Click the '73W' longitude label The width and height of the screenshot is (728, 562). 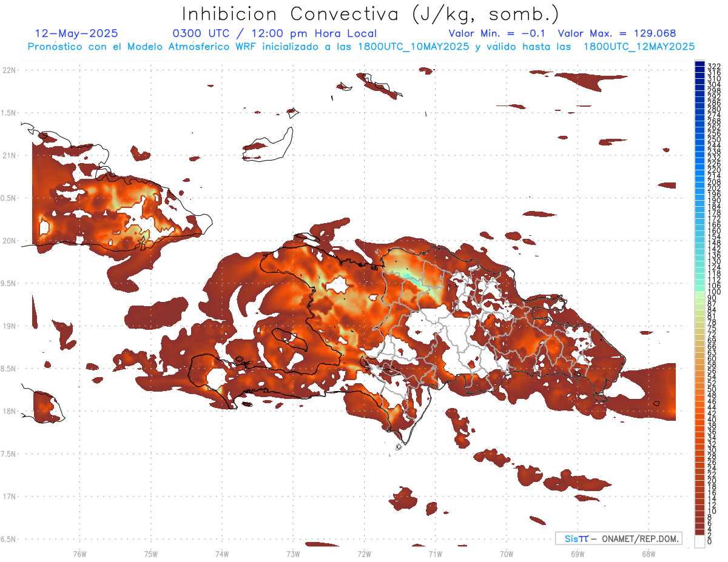[x=293, y=554]
